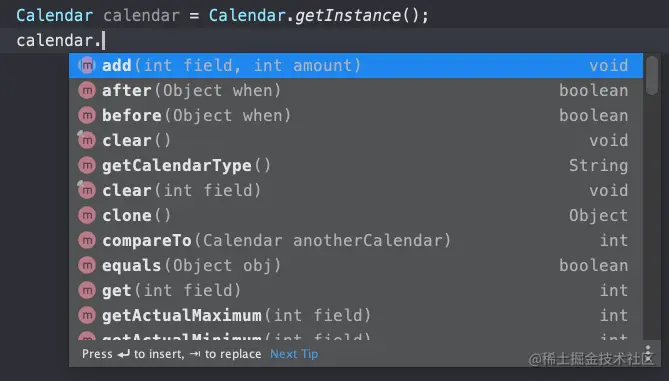Click getInstance in the first code line
The height and width of the screenshot is (381, 669).
[x=348, y=16]
